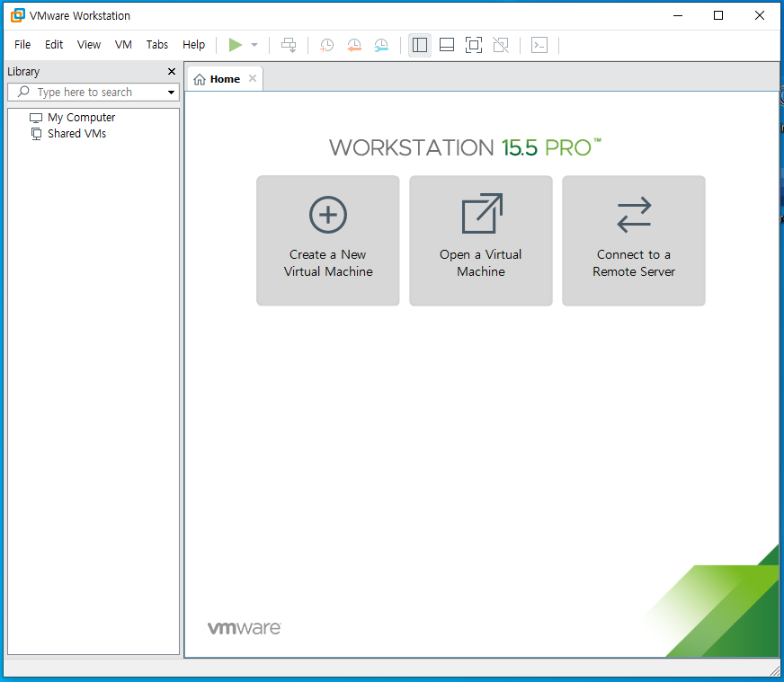The image size is (784, 682).
Task: Open the File menu
Action: point(22,44)
